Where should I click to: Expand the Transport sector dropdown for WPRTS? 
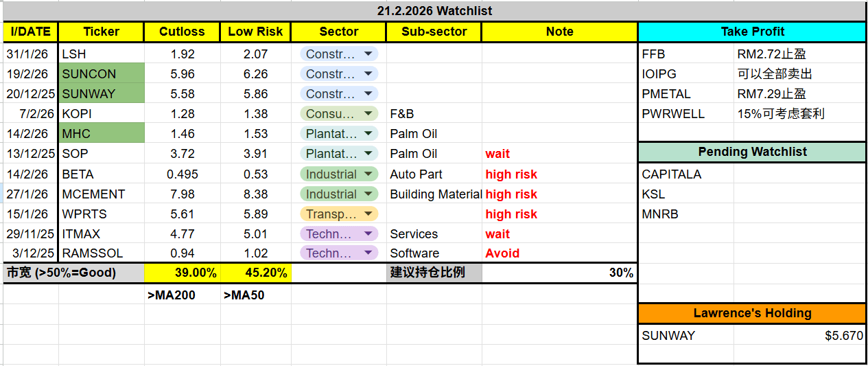tap(368, 214)
